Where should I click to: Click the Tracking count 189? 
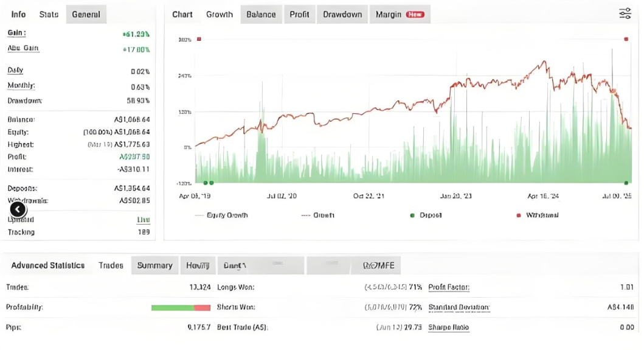tap(144, 232)
